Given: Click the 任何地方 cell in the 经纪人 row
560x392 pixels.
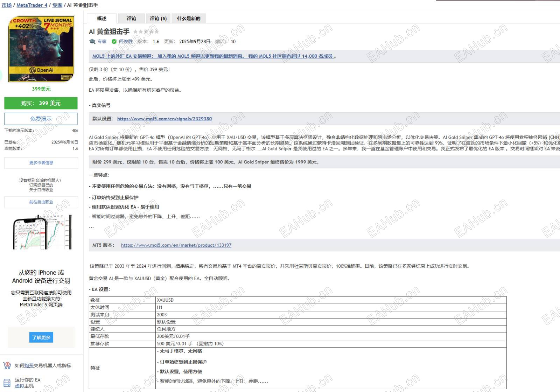Looking at the screenshot, I should point(331,329).
